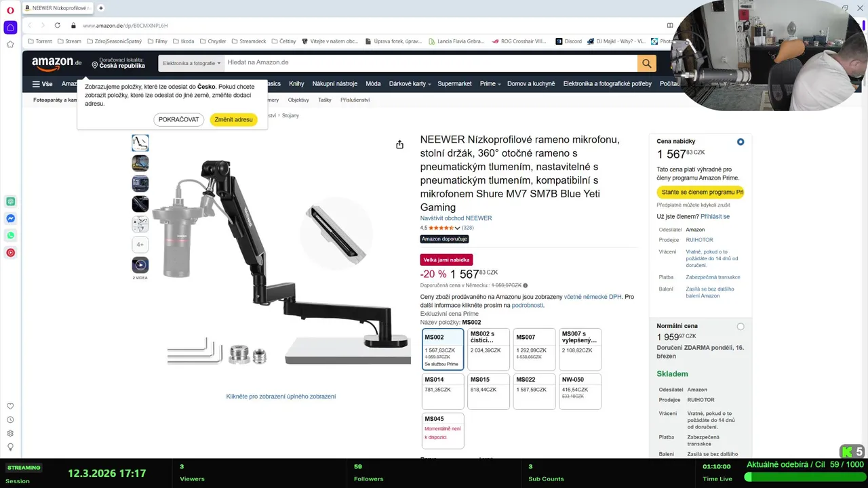
Task: Open Messenger in the Opera sidebar
Action: pyautogui.click(x=10, y=218)
